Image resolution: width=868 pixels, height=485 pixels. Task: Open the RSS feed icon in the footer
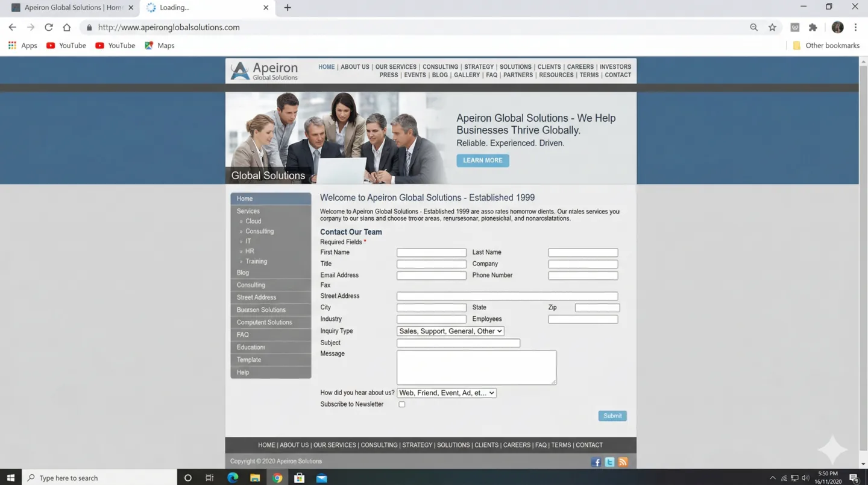point(623,461)
